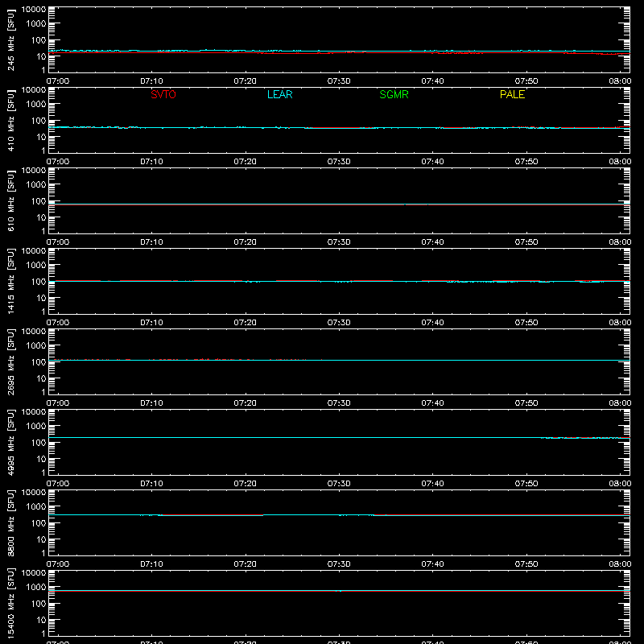This screenshot has width=644, height=644.
Task: Click the red SVTO legend label
Action: click(x=163, y=94)
